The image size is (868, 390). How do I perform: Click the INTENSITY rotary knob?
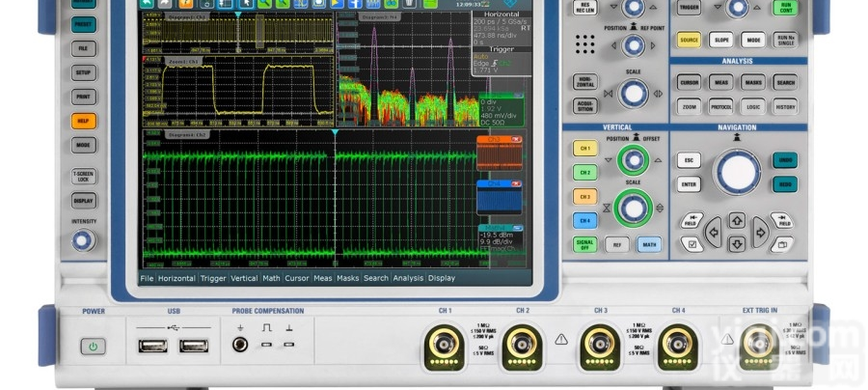[x=83, y=240]
